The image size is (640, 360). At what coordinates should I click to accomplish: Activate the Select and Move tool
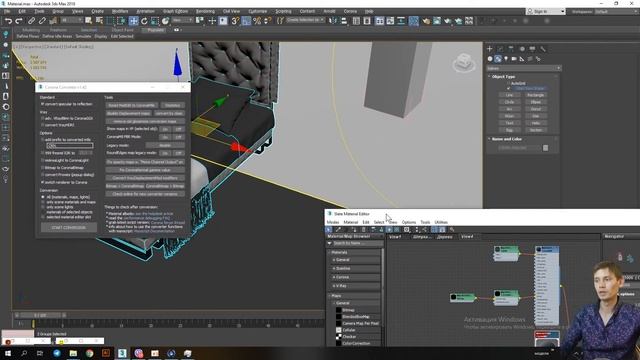[x=133, y=20]
